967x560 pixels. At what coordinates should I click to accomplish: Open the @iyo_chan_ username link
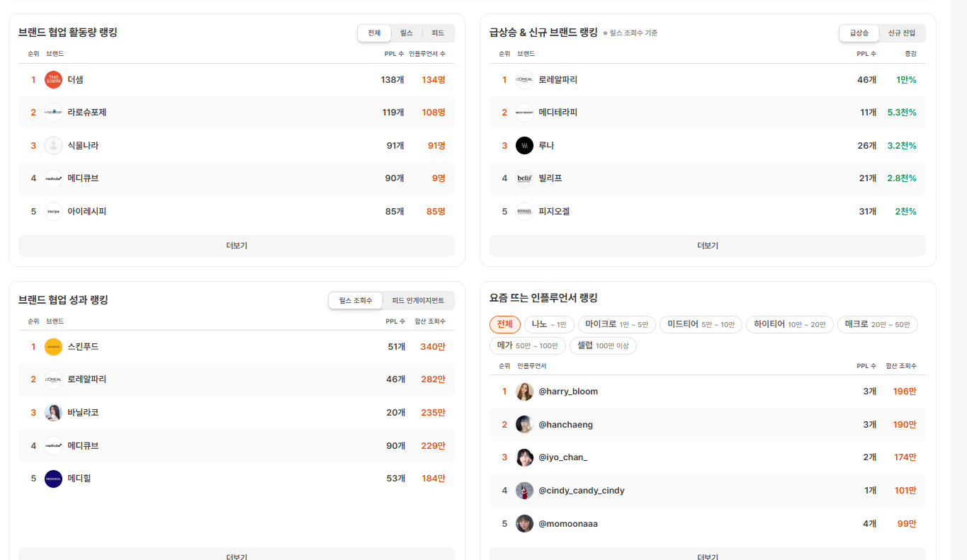click(x=563, y=457)
